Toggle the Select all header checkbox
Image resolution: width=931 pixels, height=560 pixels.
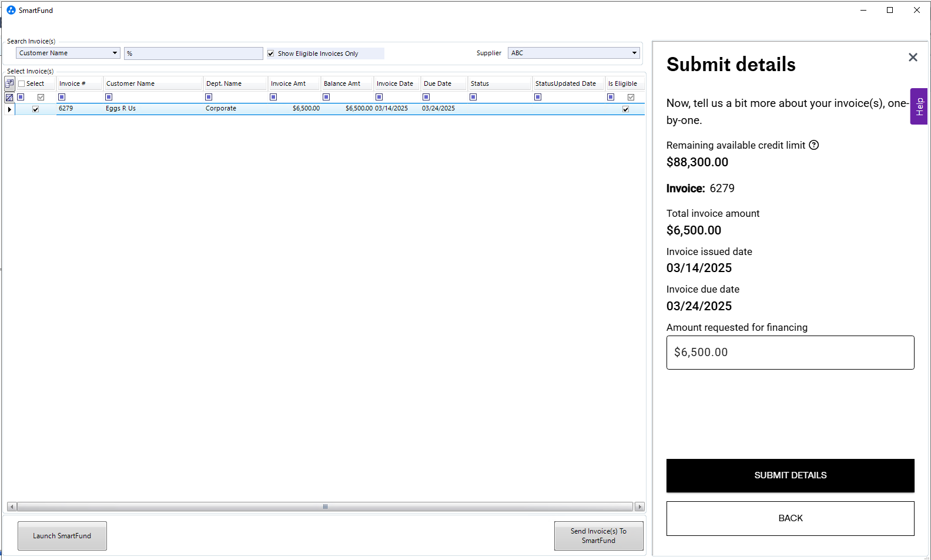click(x=22, y=84)
